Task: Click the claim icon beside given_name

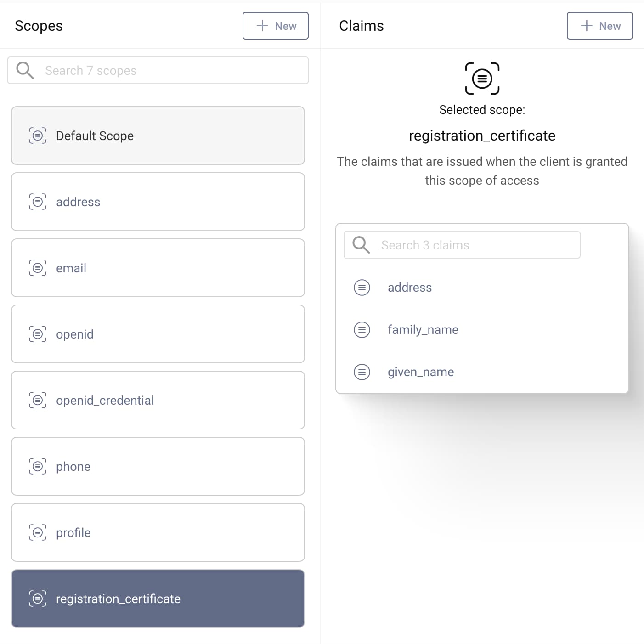Action: pyautogui.click(x=362, y=372)
